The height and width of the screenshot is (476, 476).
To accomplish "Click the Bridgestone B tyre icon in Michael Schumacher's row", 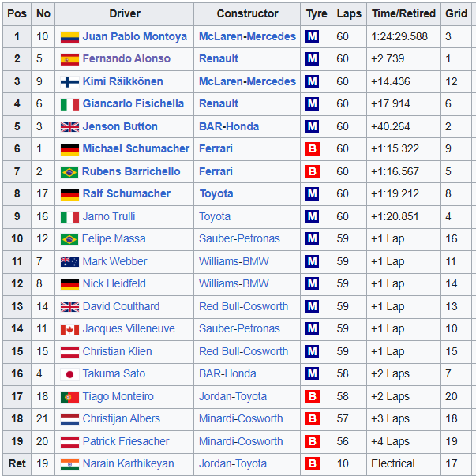I will pos(312,149).
